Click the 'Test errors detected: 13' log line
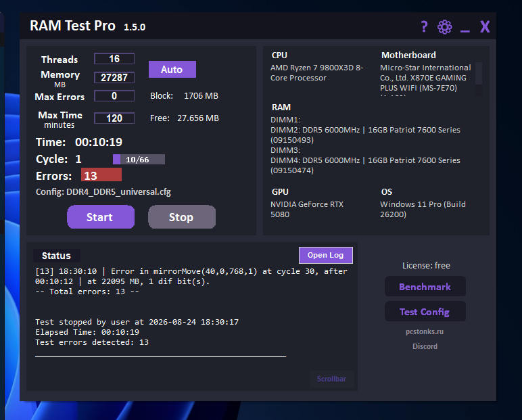Image resolution: width=522 pixels, height=420 pixels. click(92, 342)
